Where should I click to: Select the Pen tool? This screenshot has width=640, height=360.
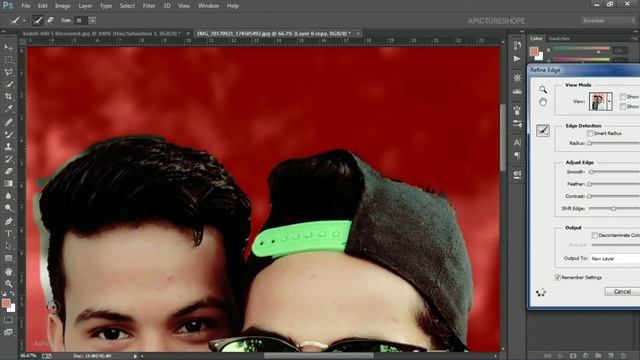point(8,221)
